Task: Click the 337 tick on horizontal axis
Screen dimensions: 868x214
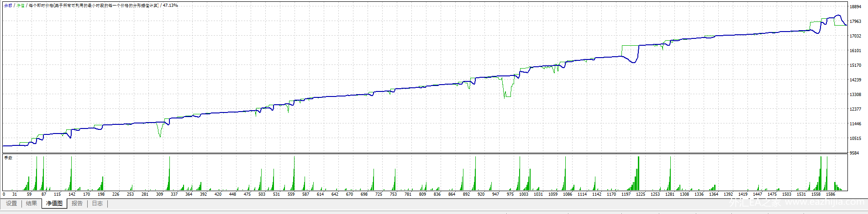Action: (x=174, y=194)
